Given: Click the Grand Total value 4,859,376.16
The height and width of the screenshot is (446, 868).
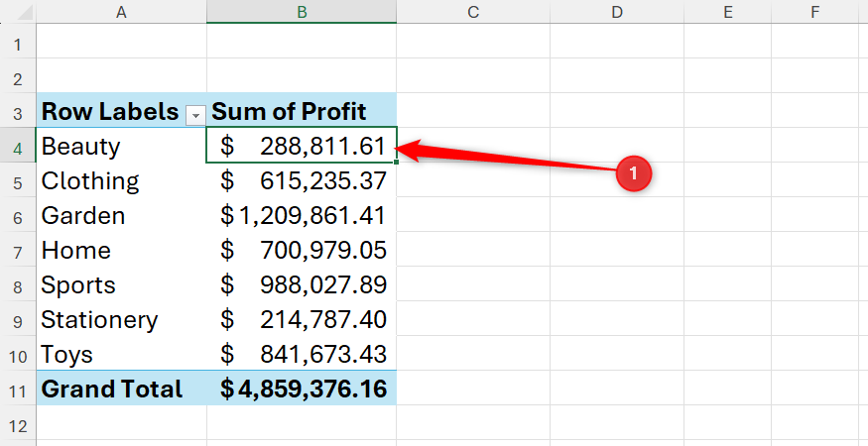Looking at the screenshot, I should coord(302,388).
